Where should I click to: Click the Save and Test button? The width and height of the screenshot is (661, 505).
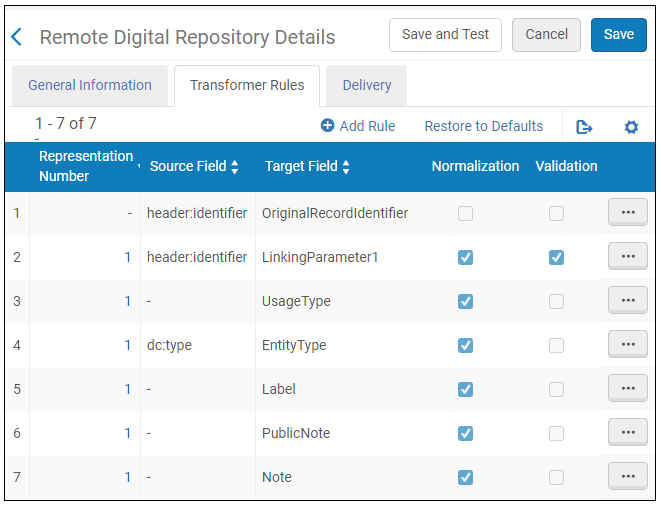point(445,35)
